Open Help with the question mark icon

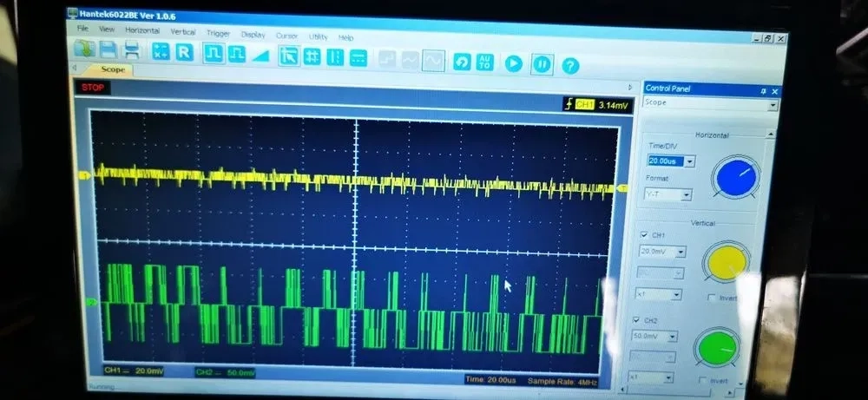click(570, 65)
